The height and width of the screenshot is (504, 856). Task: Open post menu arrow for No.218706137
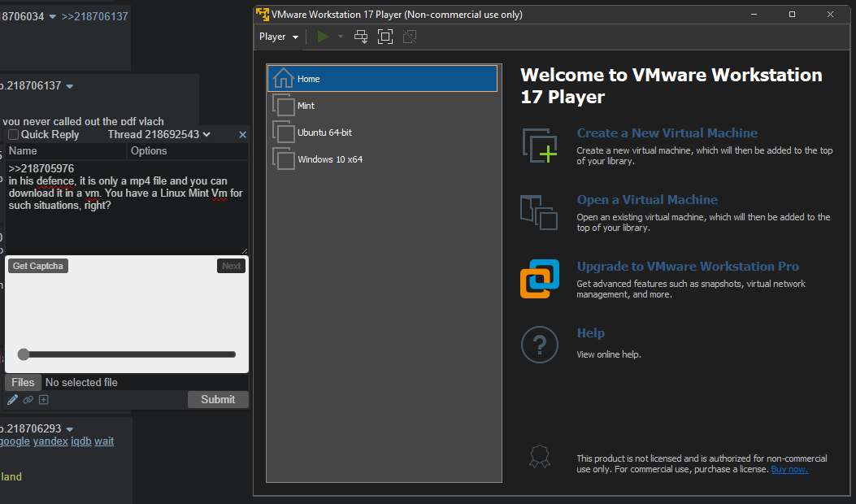[x=69, y=86]
